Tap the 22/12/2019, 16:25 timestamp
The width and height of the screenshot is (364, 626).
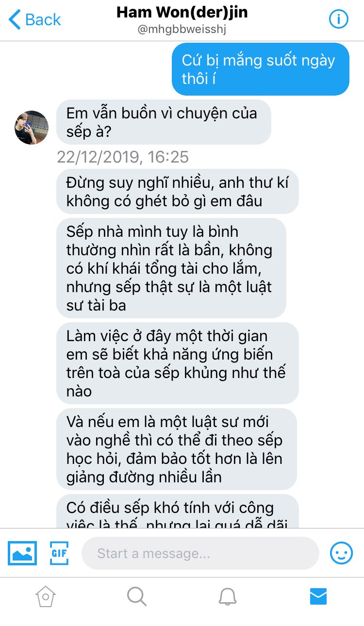coord(123,157)
